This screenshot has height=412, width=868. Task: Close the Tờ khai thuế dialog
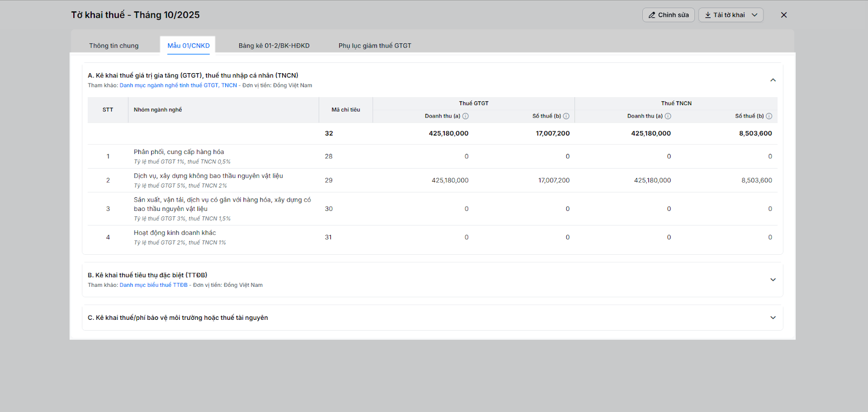784,15
